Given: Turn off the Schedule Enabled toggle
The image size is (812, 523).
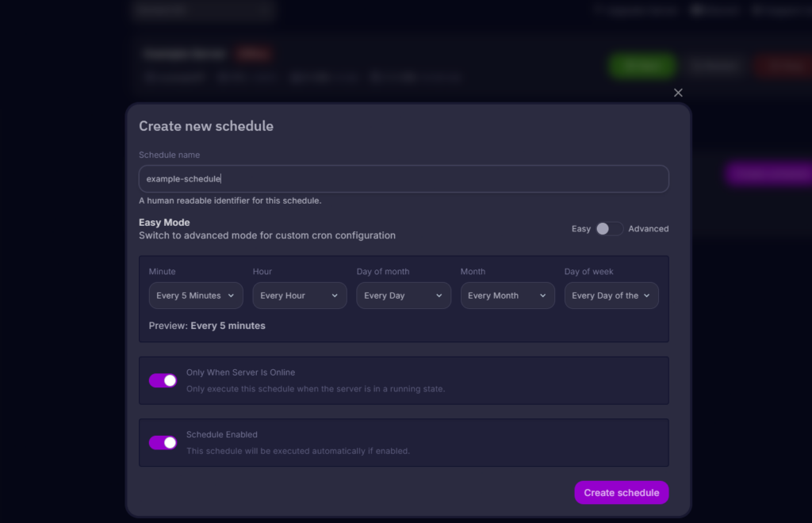Looking at the screenshot, I should [162, 442].
